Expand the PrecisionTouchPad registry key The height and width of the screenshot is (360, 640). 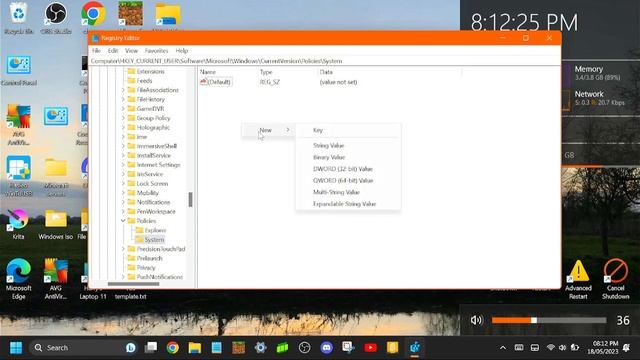(123, 249)
